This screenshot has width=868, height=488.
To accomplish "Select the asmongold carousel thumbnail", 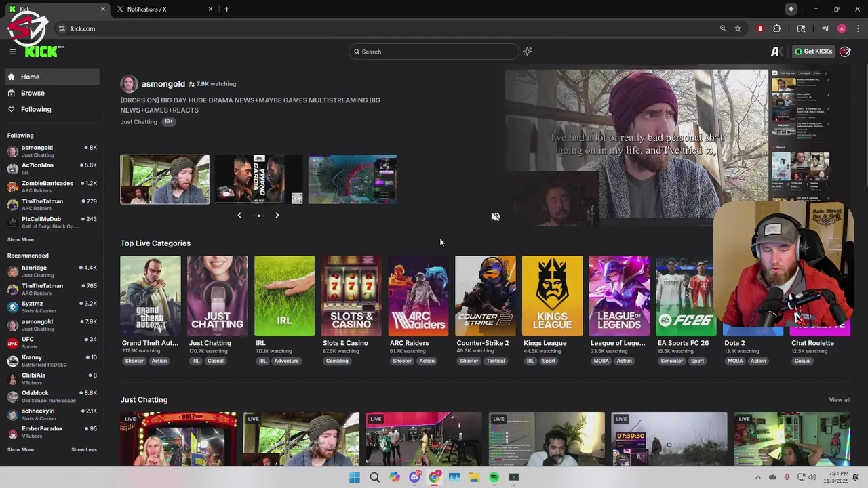I will [165, 180].
